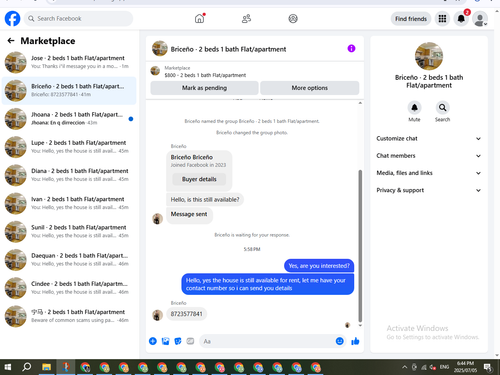Open more actions plus icon in composer

[153, 341]
